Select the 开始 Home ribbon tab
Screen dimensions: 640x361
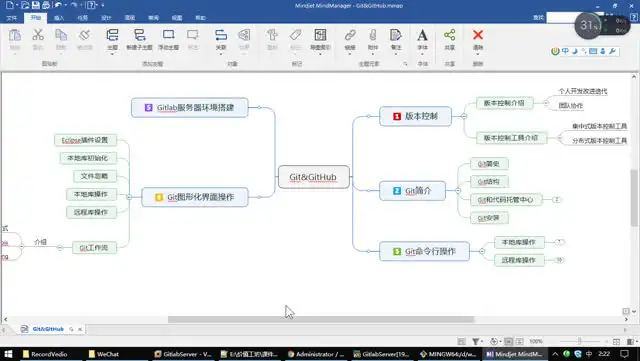pos(36,18)
